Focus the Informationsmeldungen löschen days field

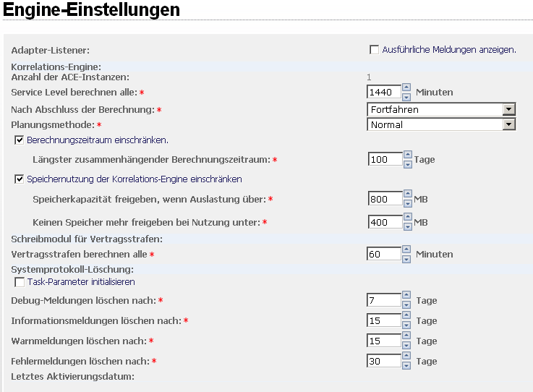385,320
